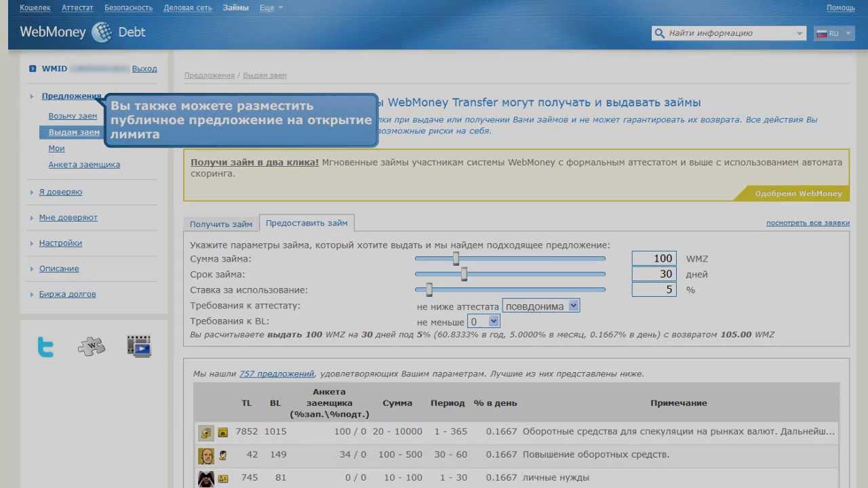Open Безопасность in the top menu

tap(128, 8)
